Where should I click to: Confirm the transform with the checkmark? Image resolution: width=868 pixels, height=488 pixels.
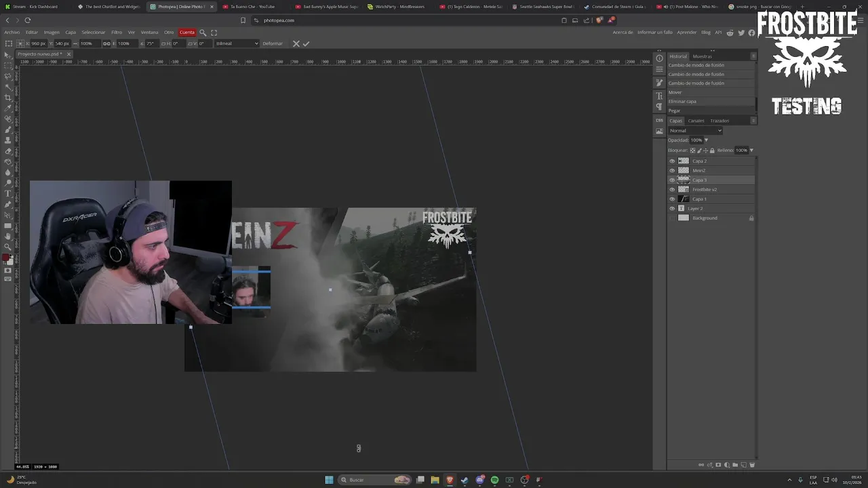[x=306, y=43]
